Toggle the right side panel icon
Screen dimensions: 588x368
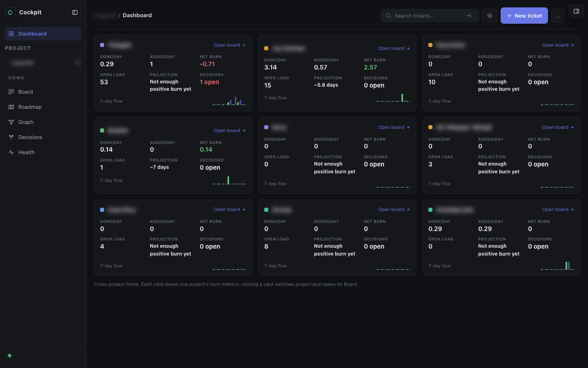point(576,11)
